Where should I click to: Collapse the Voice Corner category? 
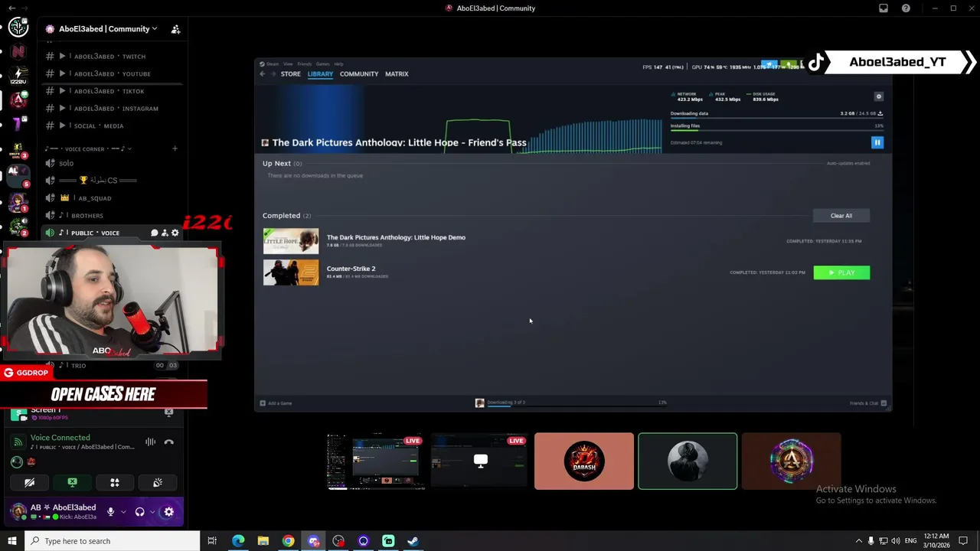tap(87, 148)
